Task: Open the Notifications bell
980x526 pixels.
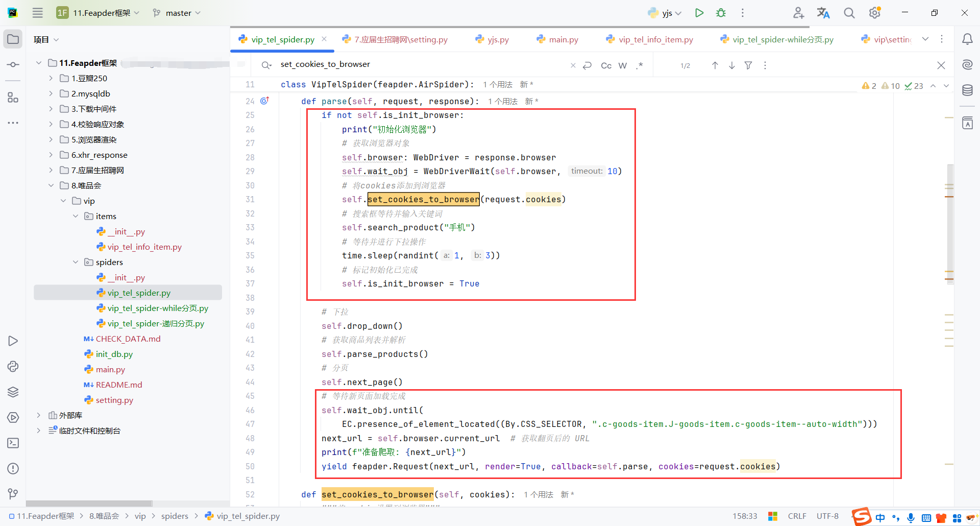Action: point(968,39)
